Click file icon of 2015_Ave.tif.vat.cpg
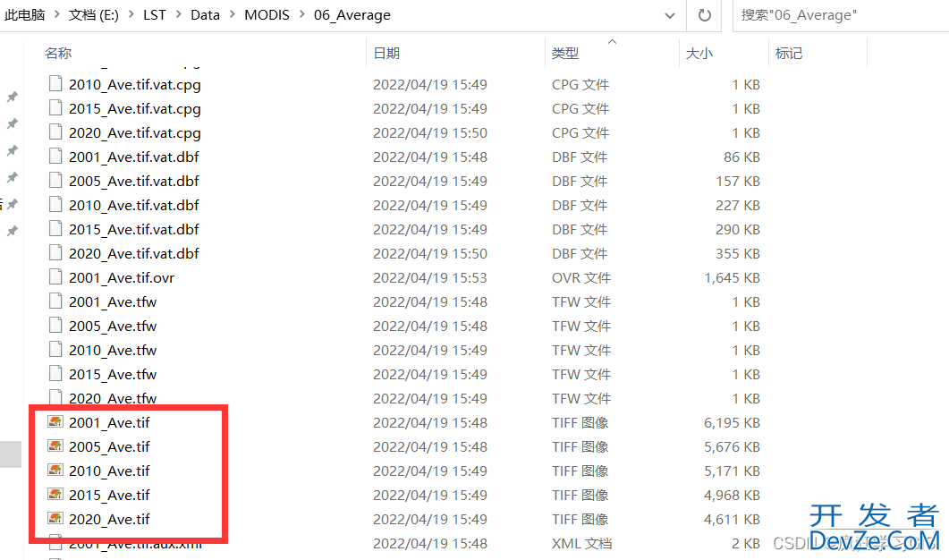Image resolution: width=949 pixels, height=560 pixels. click(x=55, y=107)
